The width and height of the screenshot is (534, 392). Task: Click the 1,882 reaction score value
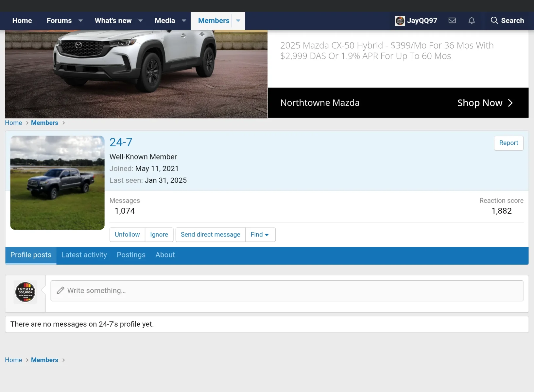click(x=501, y=211)
